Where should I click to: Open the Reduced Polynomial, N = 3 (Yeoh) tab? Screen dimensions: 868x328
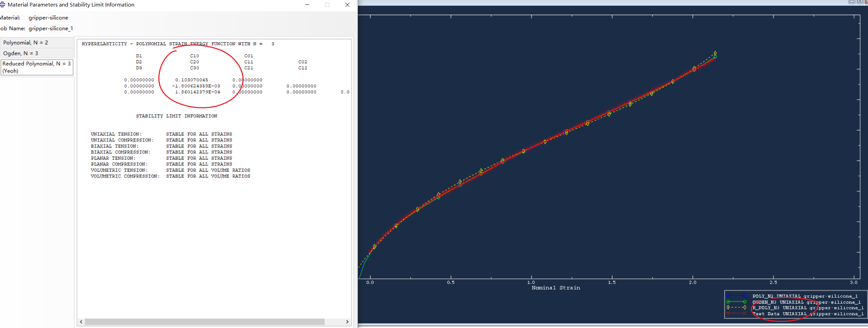36,67
